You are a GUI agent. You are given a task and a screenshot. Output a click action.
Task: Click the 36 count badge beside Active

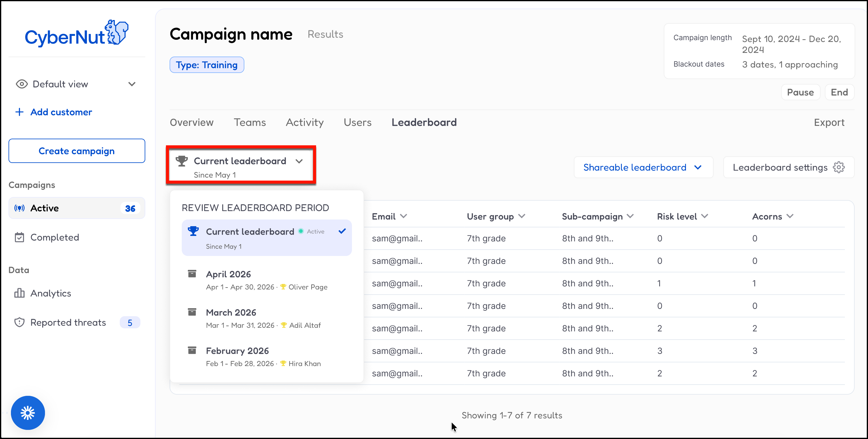coord(130,208)
